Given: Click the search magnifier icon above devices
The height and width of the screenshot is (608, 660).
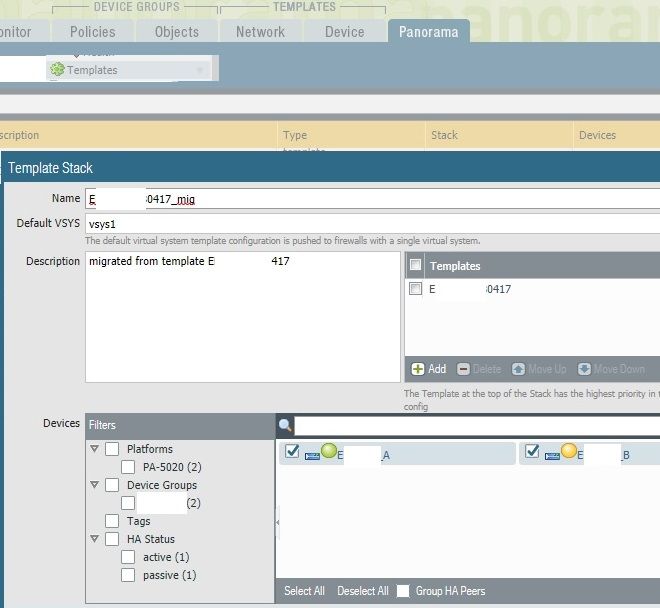Looking at the screenshot, I should pos(285,426).
